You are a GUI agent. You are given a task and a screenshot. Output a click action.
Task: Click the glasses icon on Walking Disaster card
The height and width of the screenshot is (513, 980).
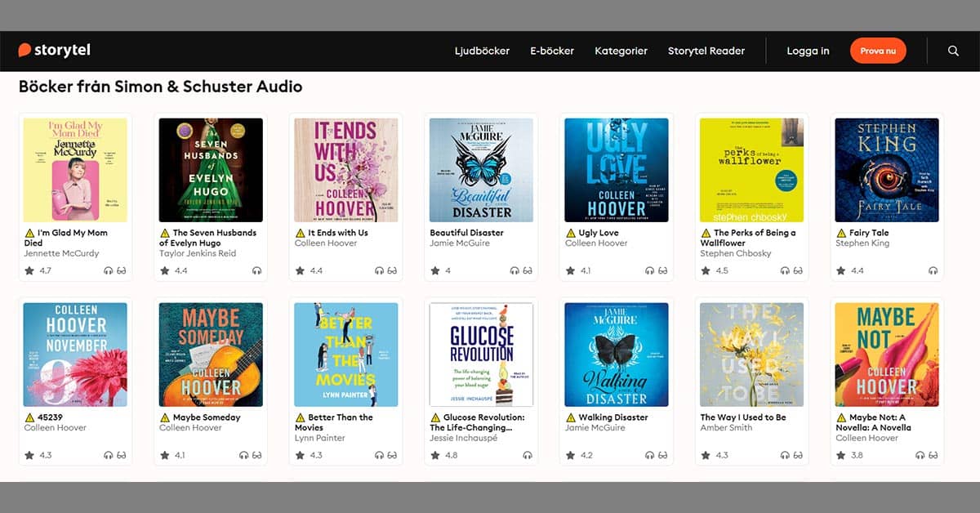[663, 455]
